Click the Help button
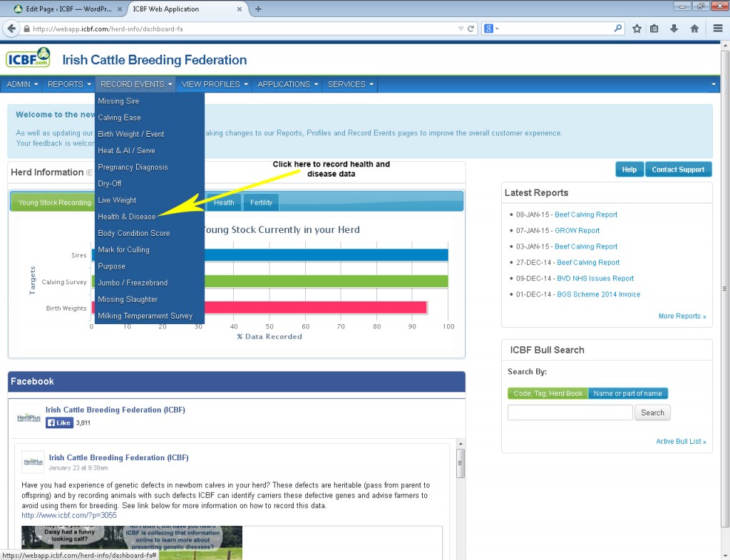Image resolution: width=730 pixels, height=560 pixels. (x=629, y=170)
